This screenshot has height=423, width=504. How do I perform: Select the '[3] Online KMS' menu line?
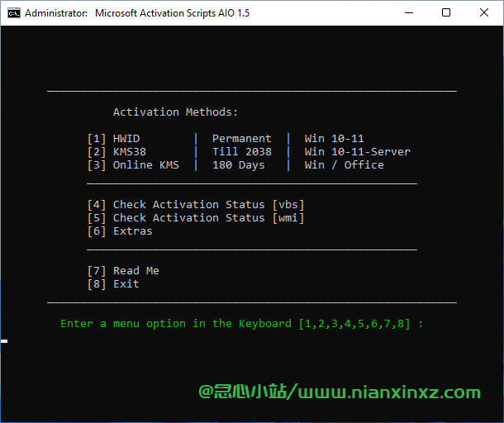133,165
